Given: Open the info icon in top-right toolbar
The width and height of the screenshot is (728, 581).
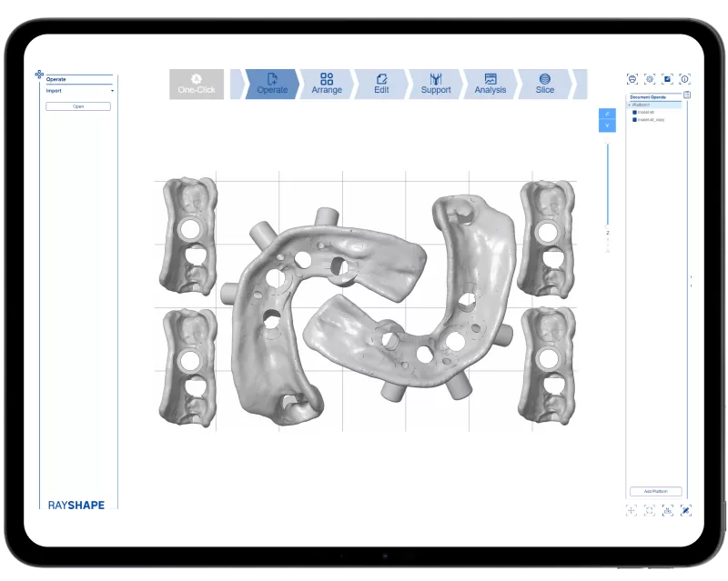Looking at the screenshot, I should (685, 79).
